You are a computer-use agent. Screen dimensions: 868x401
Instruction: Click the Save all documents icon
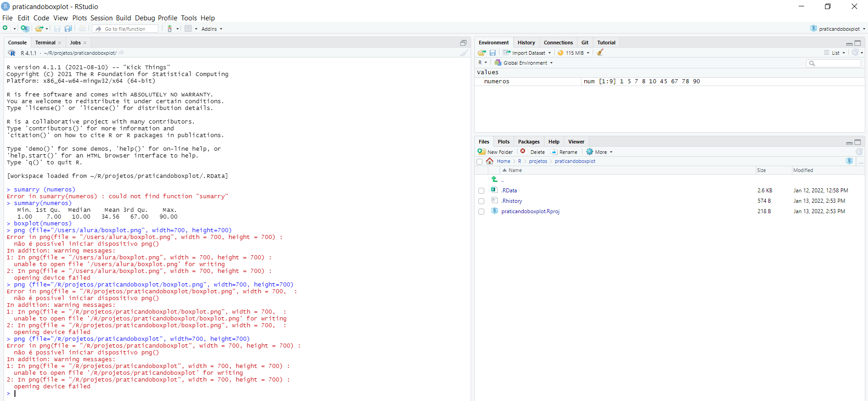(68, 29)
